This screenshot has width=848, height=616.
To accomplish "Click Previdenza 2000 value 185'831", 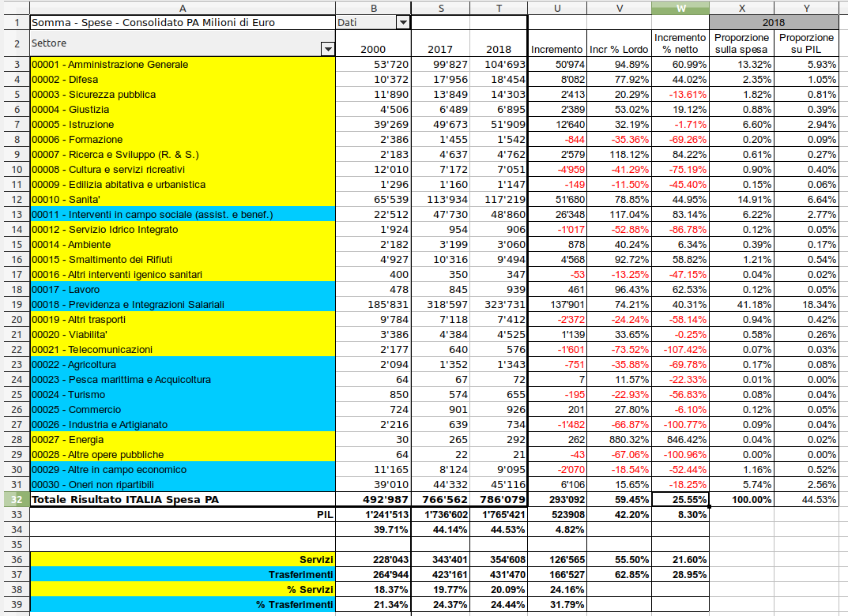I will [x=373, y=304].
